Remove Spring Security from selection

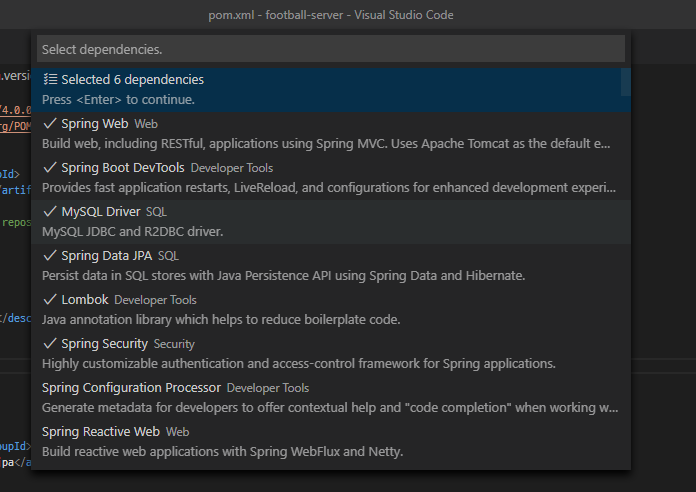tap(331, 353)
